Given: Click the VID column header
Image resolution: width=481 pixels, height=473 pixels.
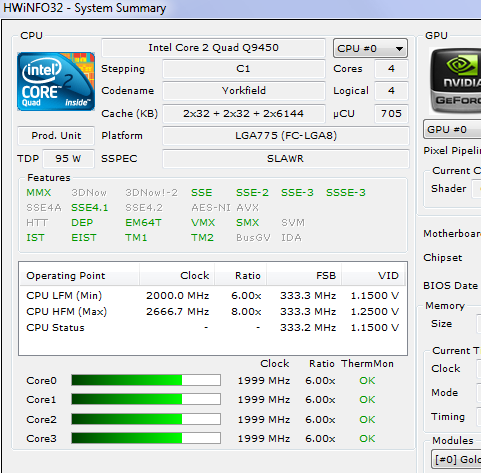Looking at the screenshot, I should (373, 276).
